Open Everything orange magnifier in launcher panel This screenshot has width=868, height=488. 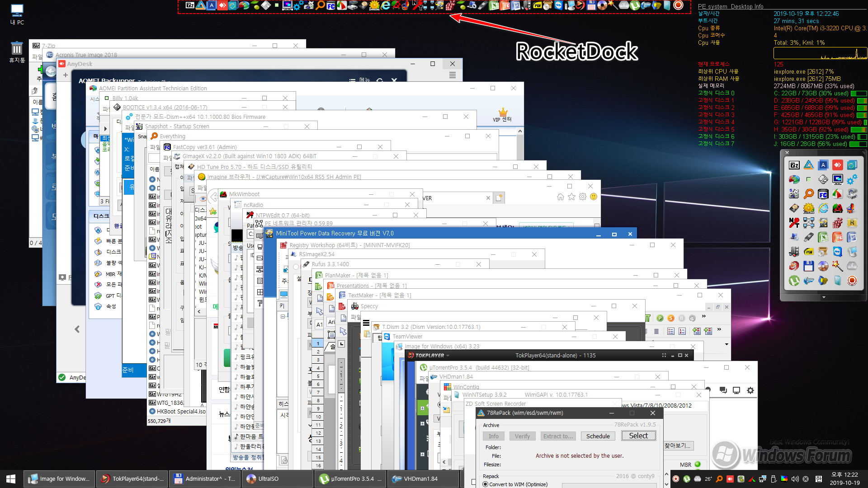point(808,194)
